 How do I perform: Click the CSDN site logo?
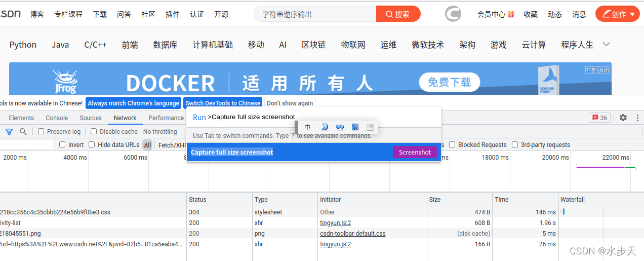click(x=10, y=14)
